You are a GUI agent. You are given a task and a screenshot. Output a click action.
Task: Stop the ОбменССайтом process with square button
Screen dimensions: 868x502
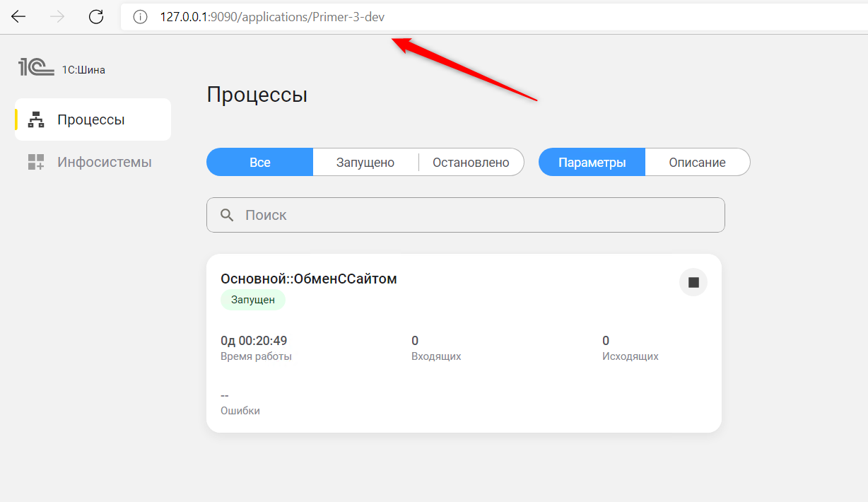[x=693, y=282]
